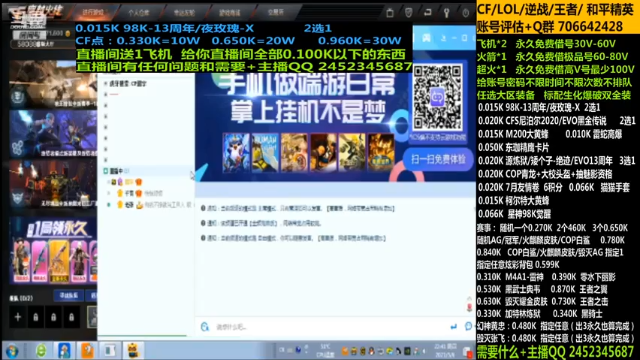The image size is (640, 360).
Task: Click the first notice line in the chat
Action: [x=298, y=208]
